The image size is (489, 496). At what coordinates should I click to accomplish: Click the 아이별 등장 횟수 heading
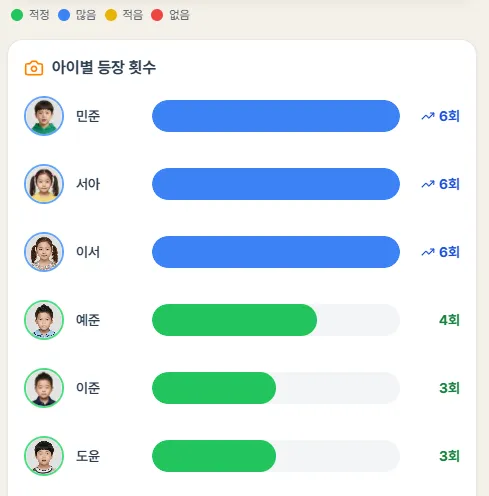[104, 67]
